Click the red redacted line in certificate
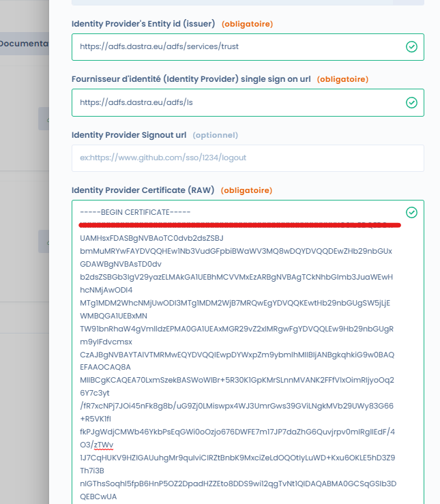440x504 pixels. point(239,224)
